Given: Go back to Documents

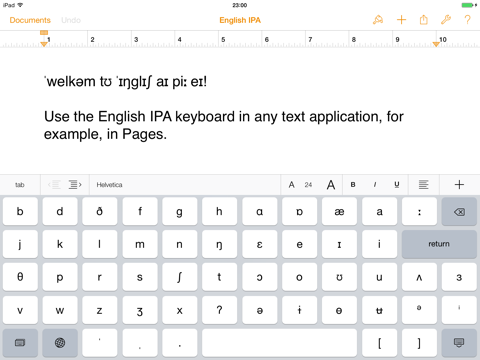Looking at the screenshot, I should (x=30, y=20).
